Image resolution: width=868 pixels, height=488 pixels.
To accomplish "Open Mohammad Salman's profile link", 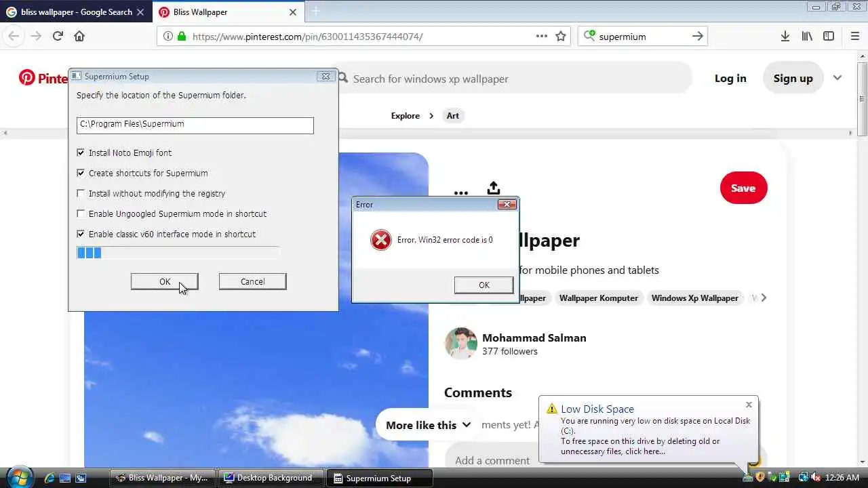I will tap(534, 338).
